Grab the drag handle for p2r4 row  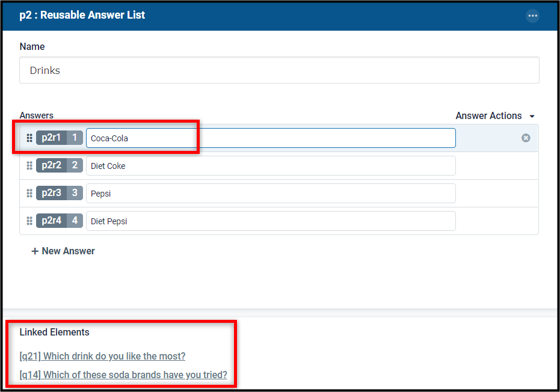[x=29, y=221]
